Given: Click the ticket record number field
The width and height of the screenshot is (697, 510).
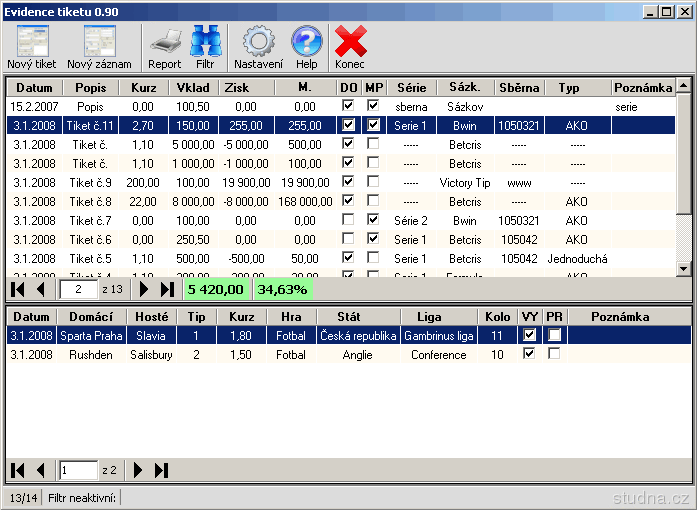Looking at the screenshot, I should click(78, 290).
